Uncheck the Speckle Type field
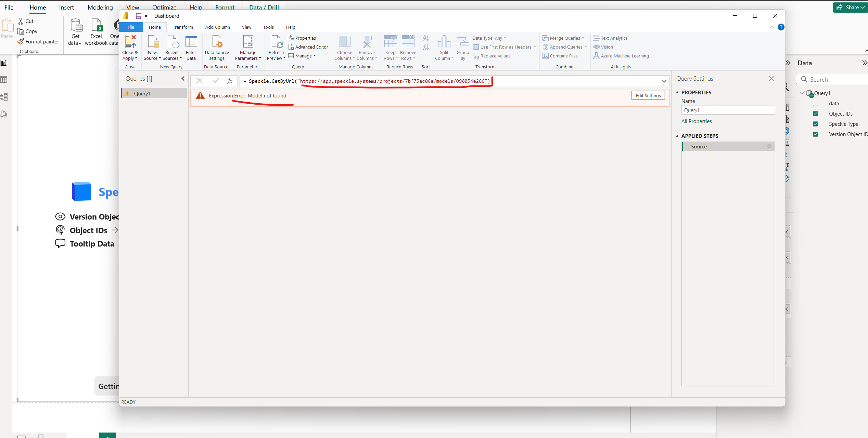868x438 pixels. pyautogui.click(x=815, y=124)
